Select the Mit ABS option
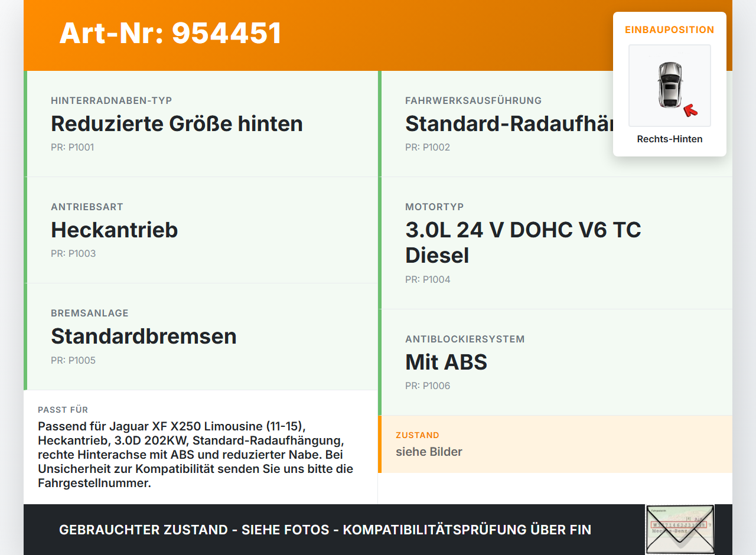The height and width of the screenshot is (555, 756). tap(446, 362)
